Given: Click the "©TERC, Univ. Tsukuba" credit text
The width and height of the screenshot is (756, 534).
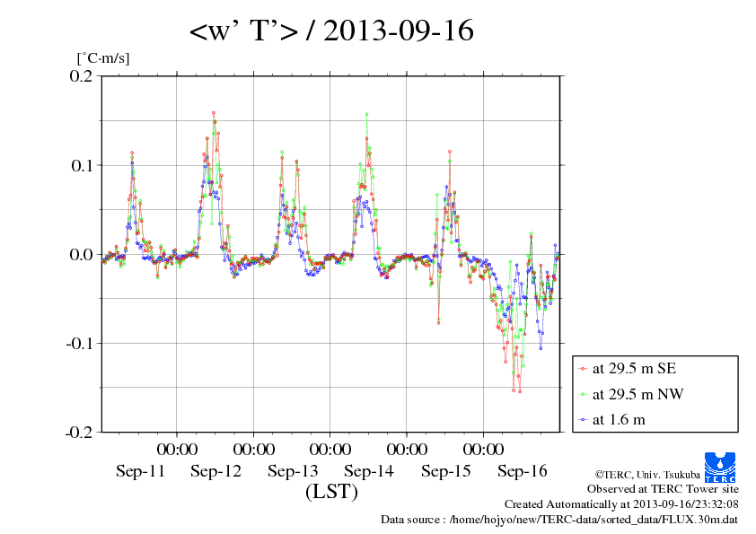Looking at the screenshot, I should pyautogui.click(x=647, y=475).
